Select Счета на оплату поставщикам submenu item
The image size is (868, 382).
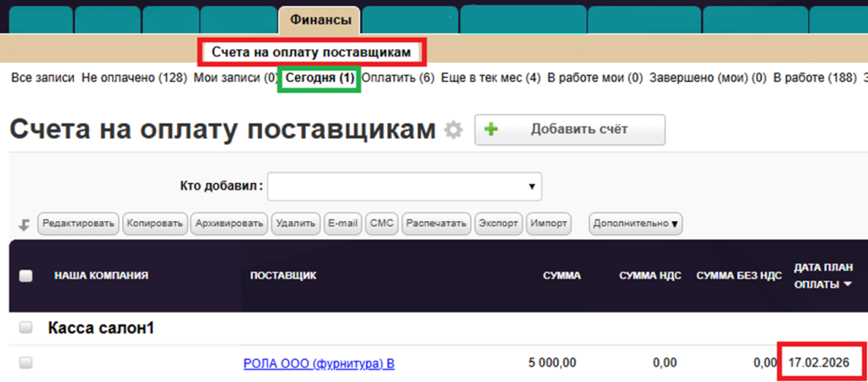pos(311,53)
